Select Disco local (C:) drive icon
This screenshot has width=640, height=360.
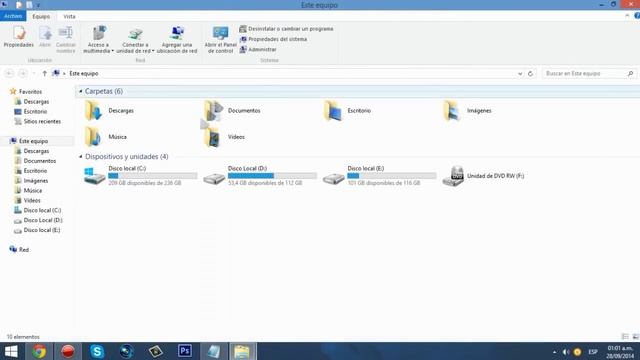(95, 176)
